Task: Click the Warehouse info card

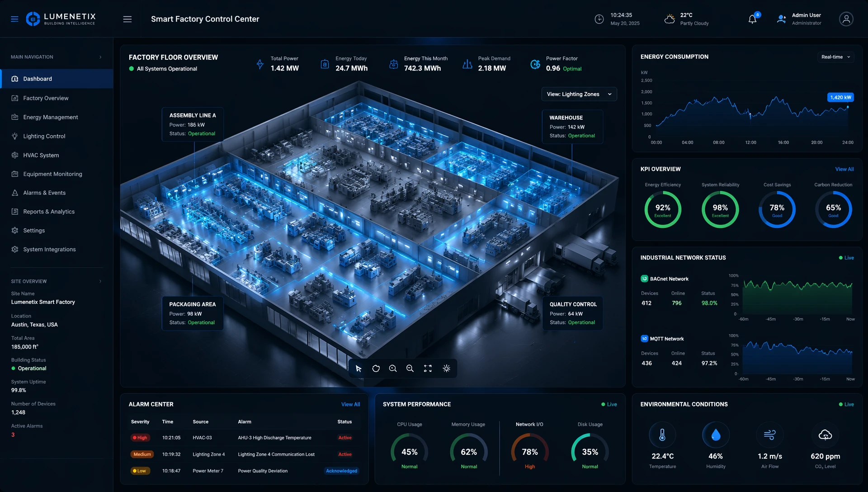Action: 572,127
